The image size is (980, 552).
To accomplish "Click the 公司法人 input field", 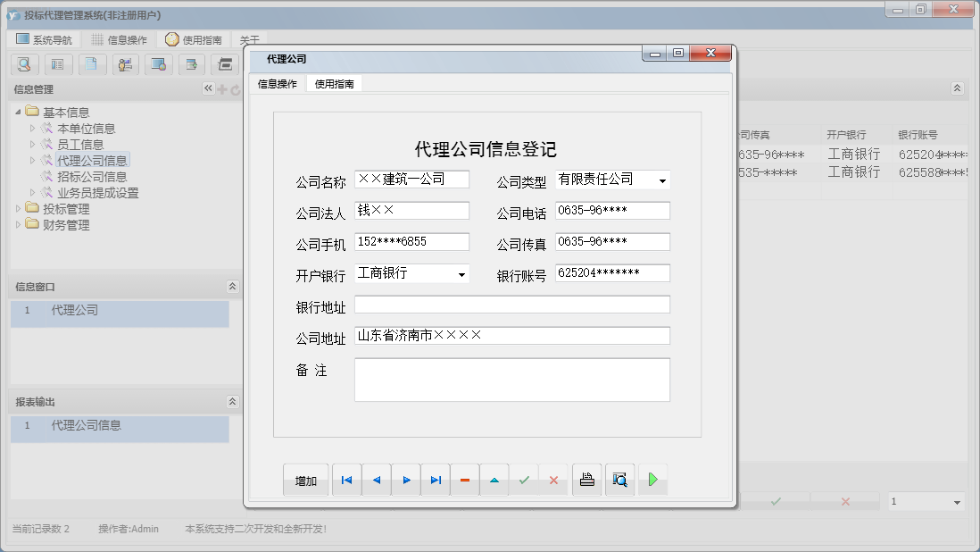I will [411, 211].
